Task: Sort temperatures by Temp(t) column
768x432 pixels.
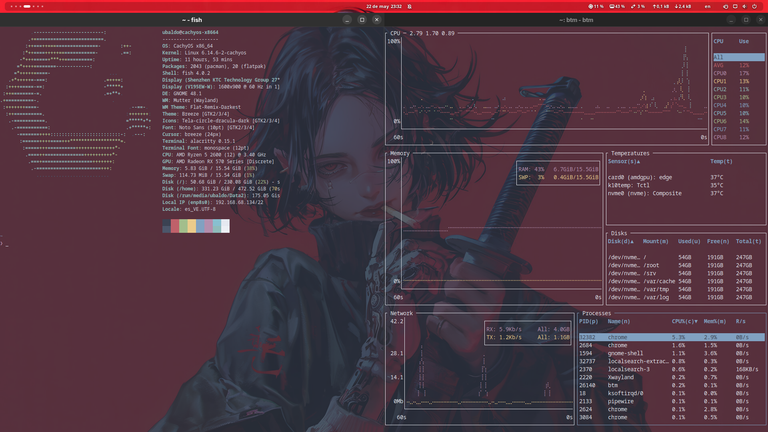Action: click(721, 161)
